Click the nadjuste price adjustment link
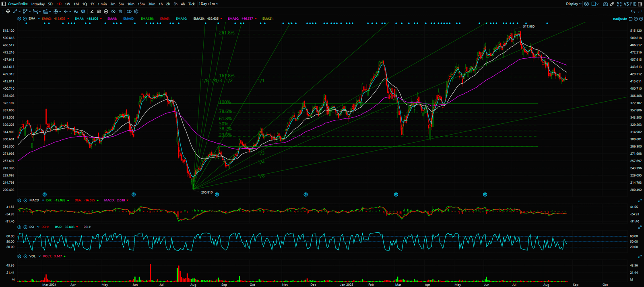Screen dimensions: 644x287 click(x=620, y=19)
